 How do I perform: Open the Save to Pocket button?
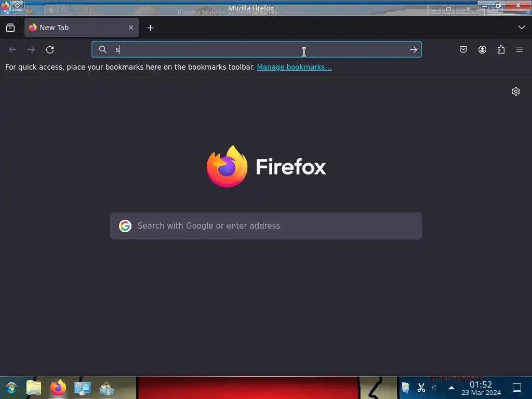click(463, 49)
